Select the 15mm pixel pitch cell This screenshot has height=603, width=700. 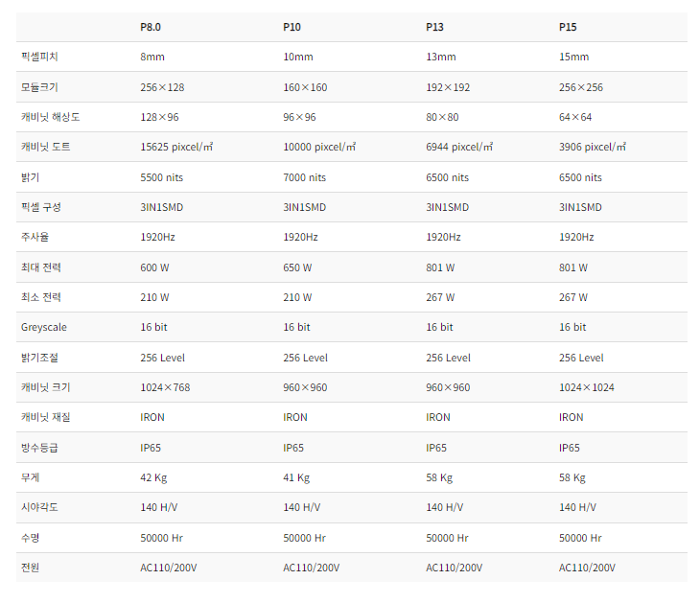(573, 57)
